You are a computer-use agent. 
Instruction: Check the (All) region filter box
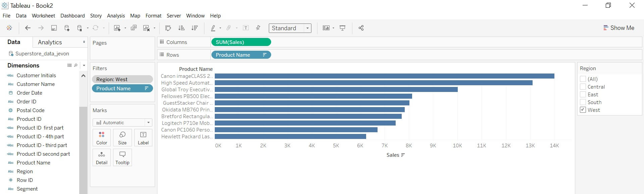(583, 79)
